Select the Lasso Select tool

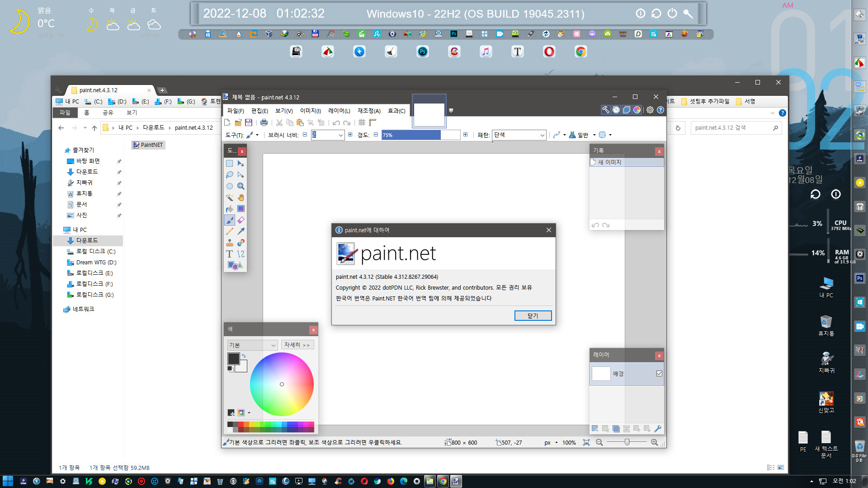pos(230,175)
